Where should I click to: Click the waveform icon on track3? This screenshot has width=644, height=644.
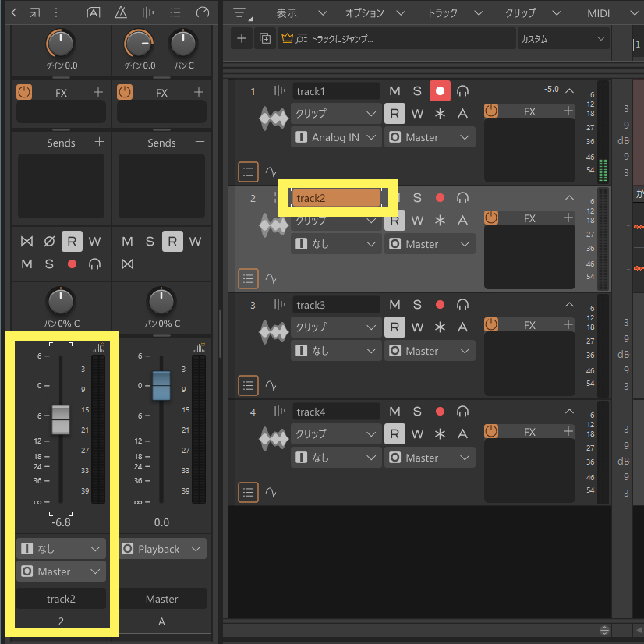point(274,332)
